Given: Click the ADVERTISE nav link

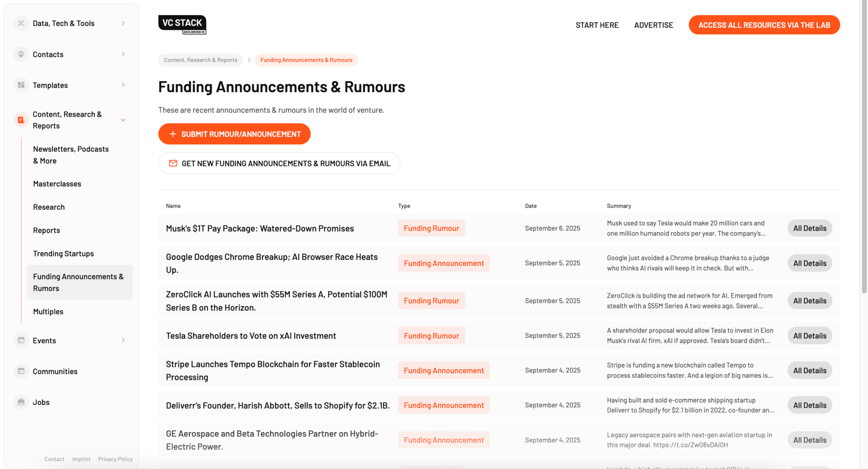Looking at the screenshot, I should 653,25.
